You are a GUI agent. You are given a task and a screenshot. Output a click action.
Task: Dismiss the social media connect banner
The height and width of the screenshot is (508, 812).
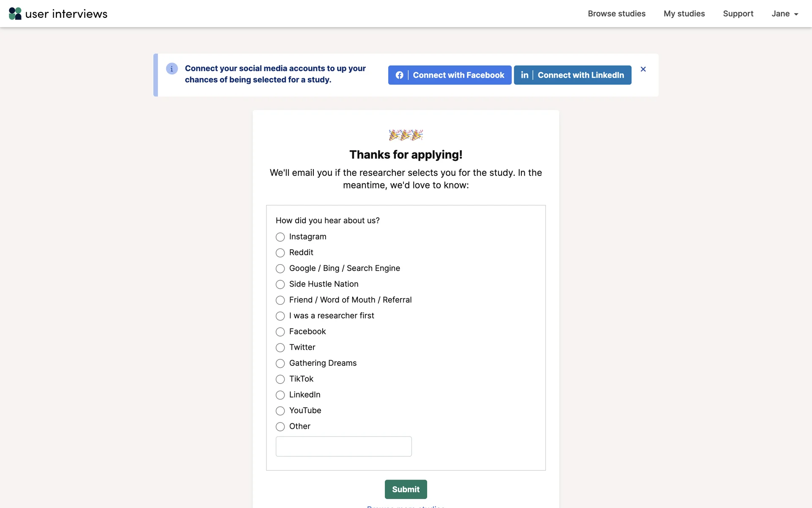pos(643,69)
